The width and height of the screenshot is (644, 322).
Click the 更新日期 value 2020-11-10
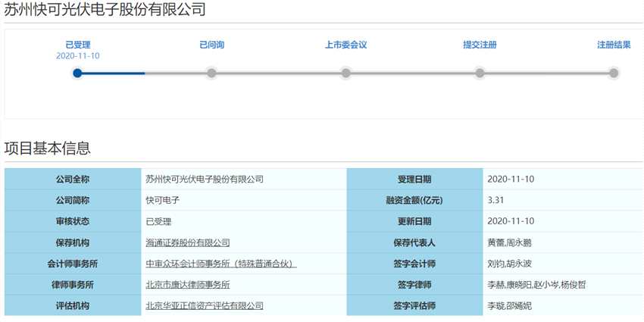pos(511,221)
